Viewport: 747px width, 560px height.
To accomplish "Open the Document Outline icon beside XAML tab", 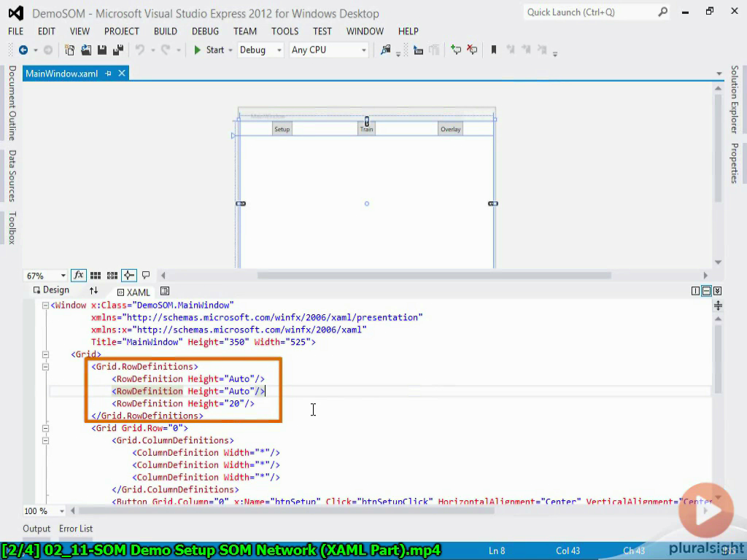I will tap(165, 291).
